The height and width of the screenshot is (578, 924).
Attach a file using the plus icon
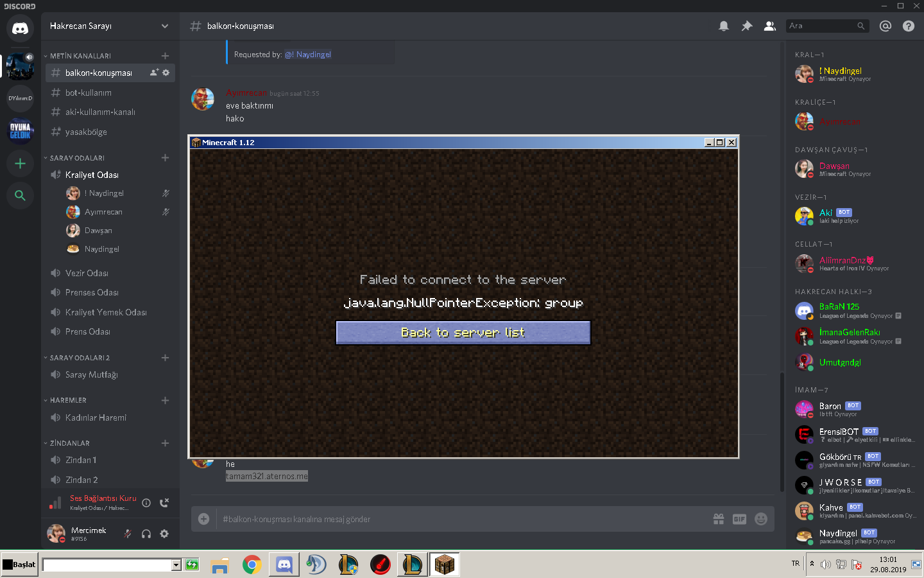pyautogui.click(x=204, y=519)
